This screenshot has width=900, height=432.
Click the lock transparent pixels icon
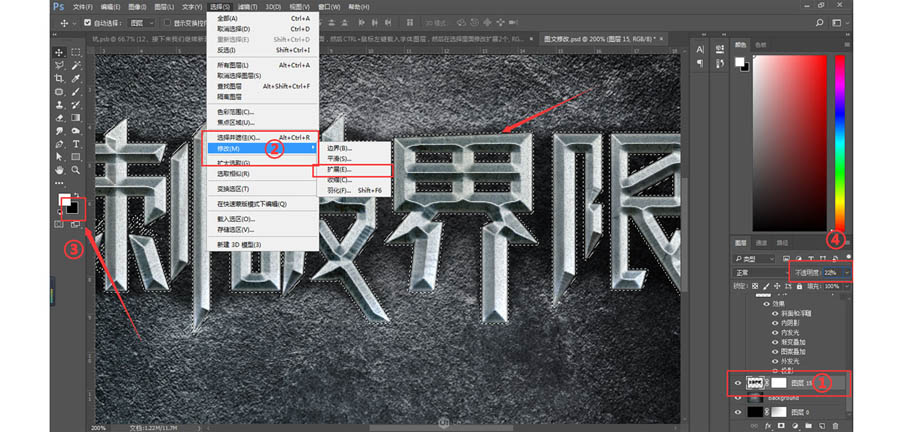755,285
